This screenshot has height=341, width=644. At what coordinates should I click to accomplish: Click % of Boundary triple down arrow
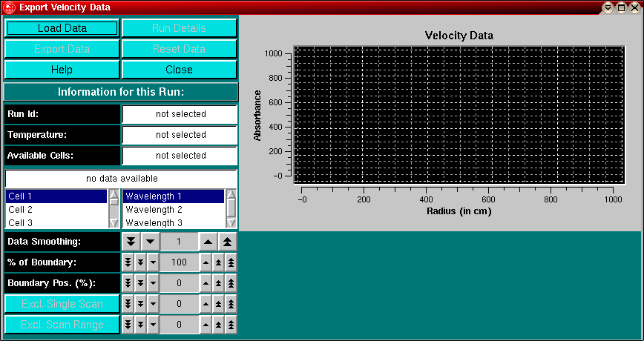click(128, 262)
